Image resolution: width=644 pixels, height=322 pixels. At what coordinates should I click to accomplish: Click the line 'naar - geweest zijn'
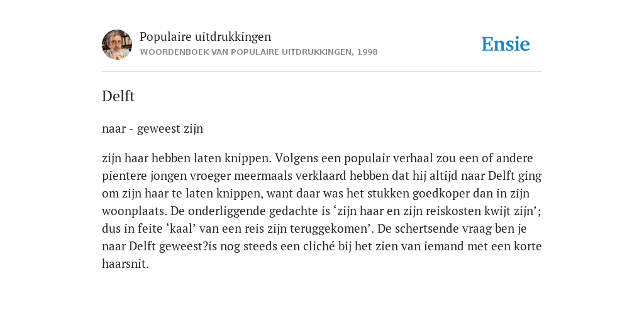(x=152, y=129)
